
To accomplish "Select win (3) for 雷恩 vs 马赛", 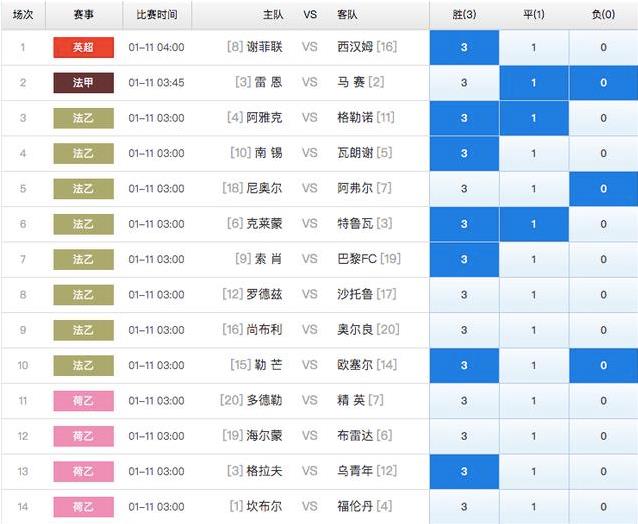I will click(x=464, y=83).
